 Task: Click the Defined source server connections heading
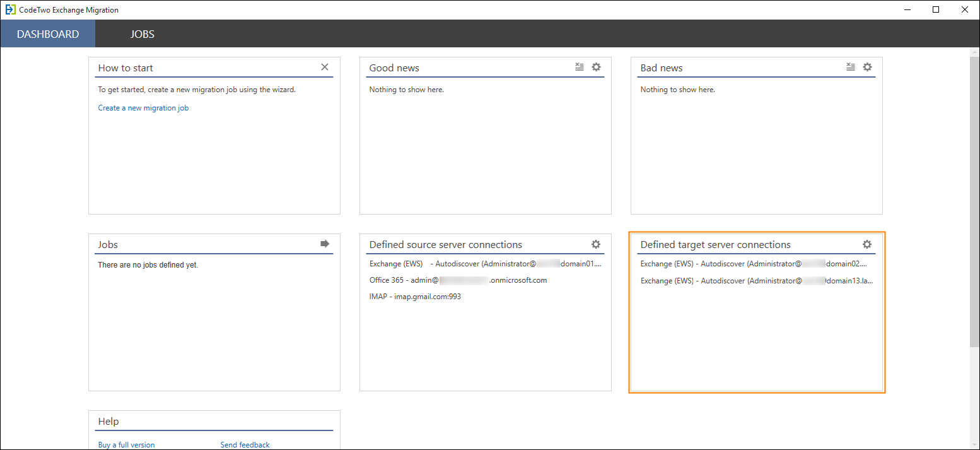click(x=446, y=245)
